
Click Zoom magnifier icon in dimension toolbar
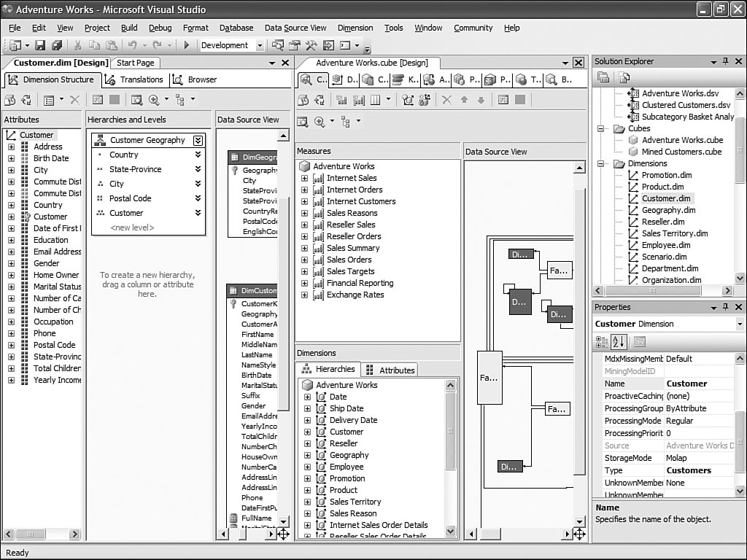click(154, 99)
